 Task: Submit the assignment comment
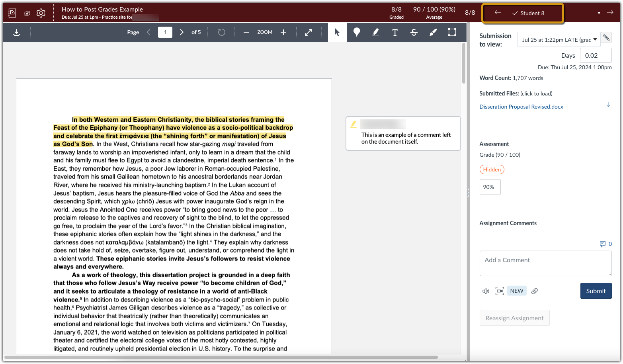point(596,291)
